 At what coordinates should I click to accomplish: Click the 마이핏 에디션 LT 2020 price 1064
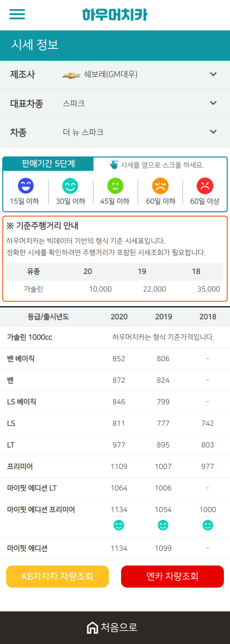(x=119, y=488)
